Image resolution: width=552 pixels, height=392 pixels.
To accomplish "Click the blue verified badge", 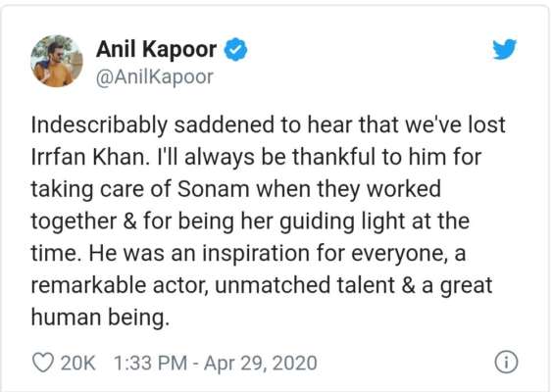I will [236, 50].
